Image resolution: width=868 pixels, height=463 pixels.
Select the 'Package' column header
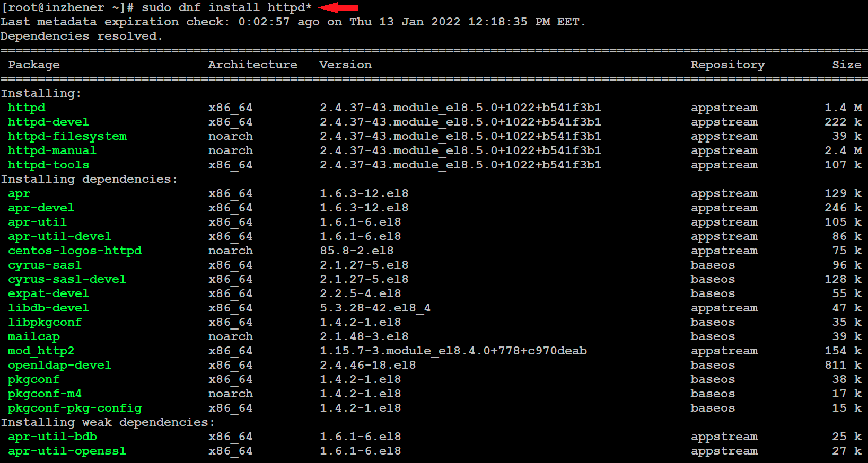pyautogui.click(x=34, y=65)
